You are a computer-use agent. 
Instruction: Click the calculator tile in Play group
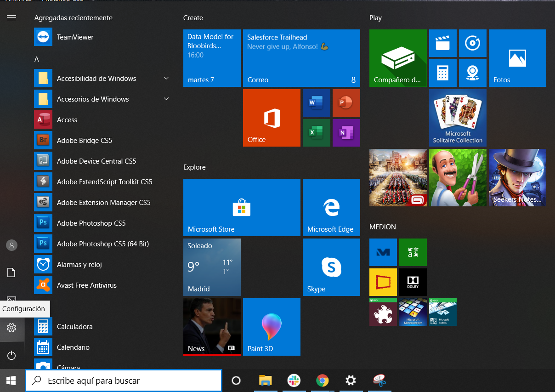(443, 73)
